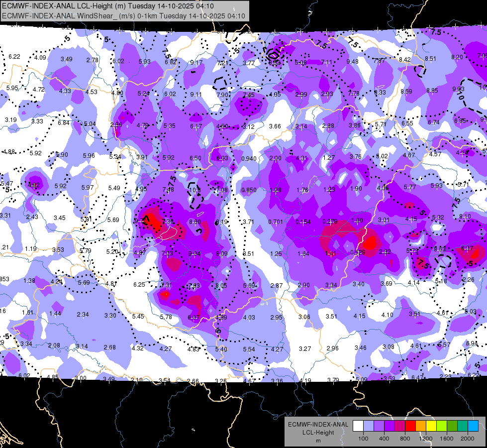Click the grid value 5.49
487x448 pixels.
114,188
